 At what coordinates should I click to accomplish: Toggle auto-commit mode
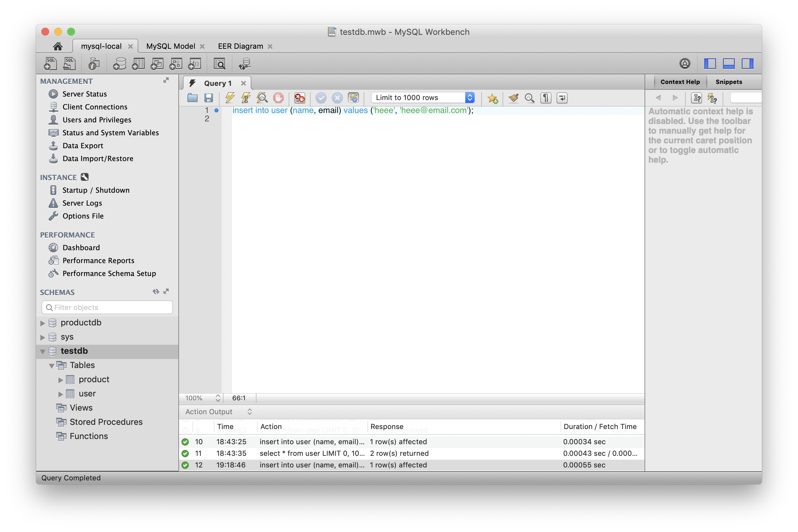353,98
